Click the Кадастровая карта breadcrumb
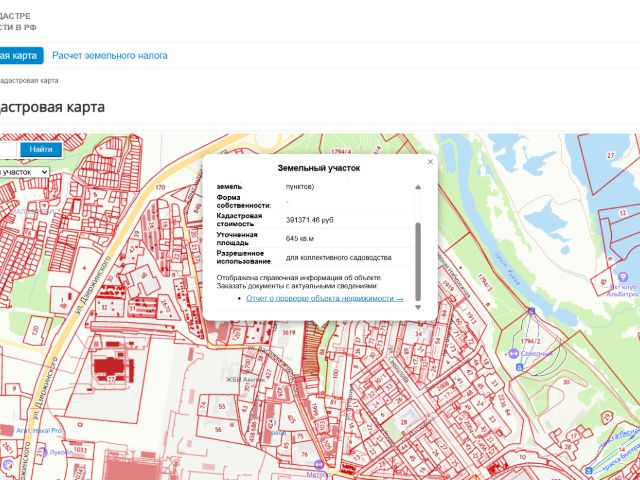The image size is (640, 480). pyautogui.click(x=29, y=80)
